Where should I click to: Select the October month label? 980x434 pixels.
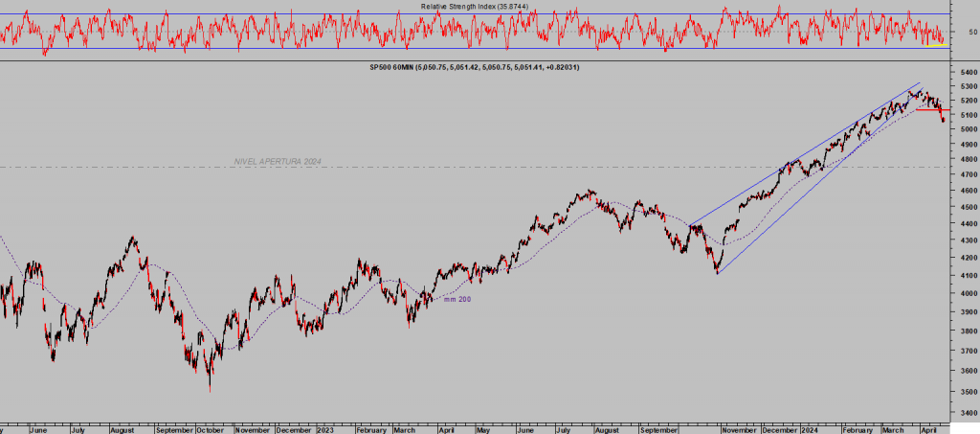(x=210, y=430)
